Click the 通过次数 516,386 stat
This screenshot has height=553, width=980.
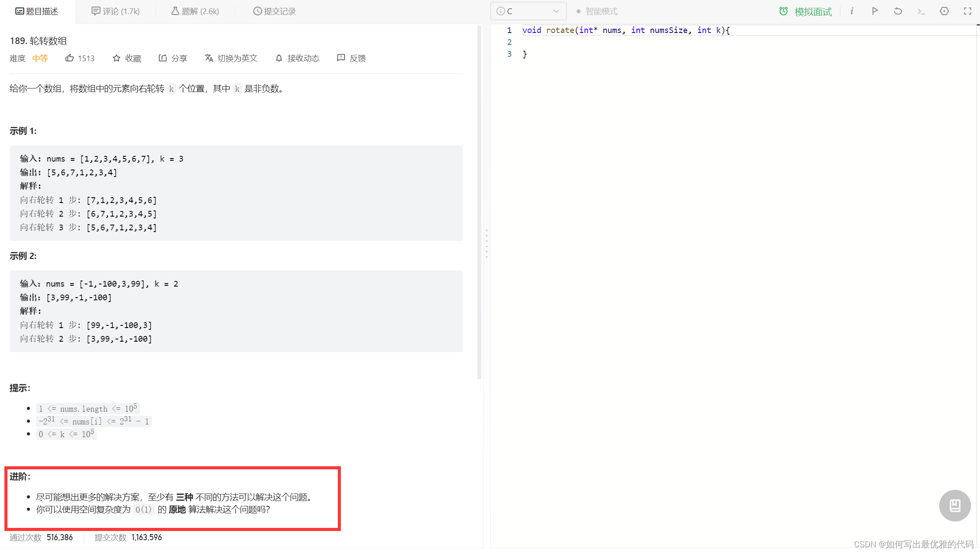pos(41,537)
